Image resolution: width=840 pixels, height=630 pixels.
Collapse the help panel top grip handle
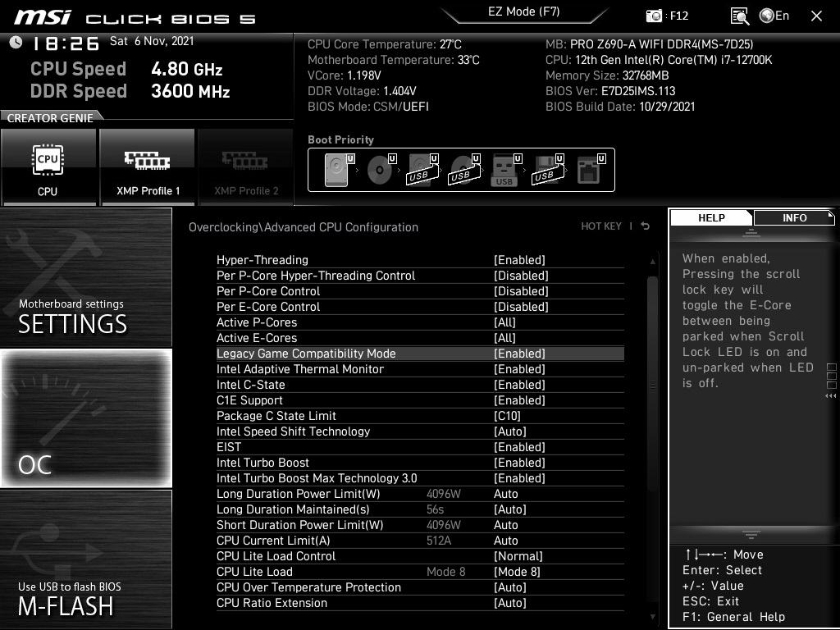(751, 233)
